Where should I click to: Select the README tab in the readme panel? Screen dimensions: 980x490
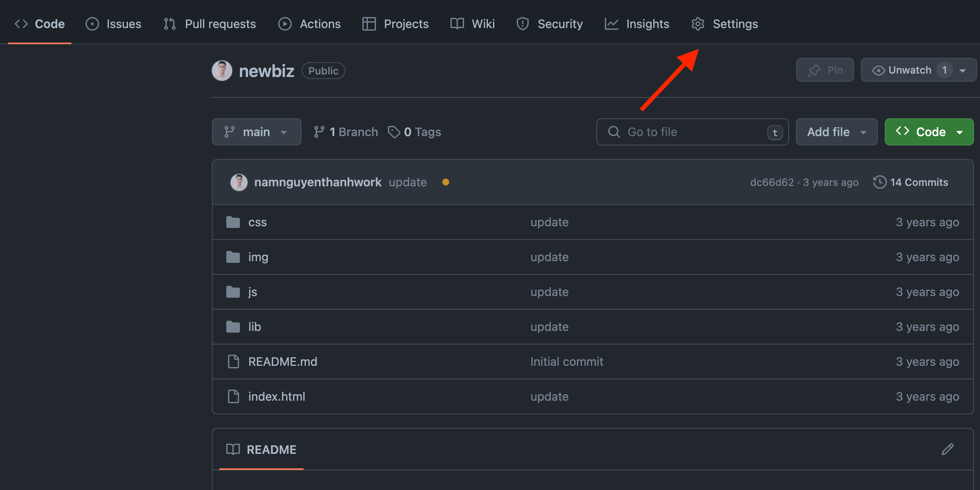click(261, 450)
